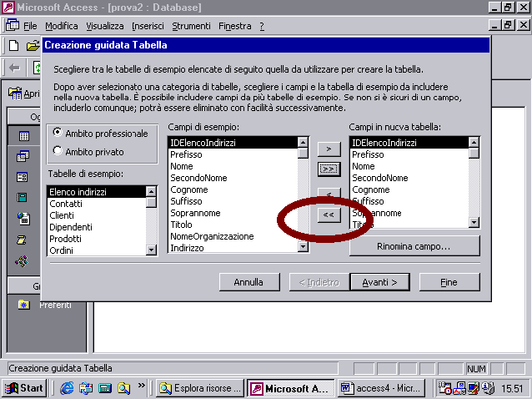Click the Avanti > button
This screenshot has width=532, height=399.
pyautogui.click(x=379, y=282)
